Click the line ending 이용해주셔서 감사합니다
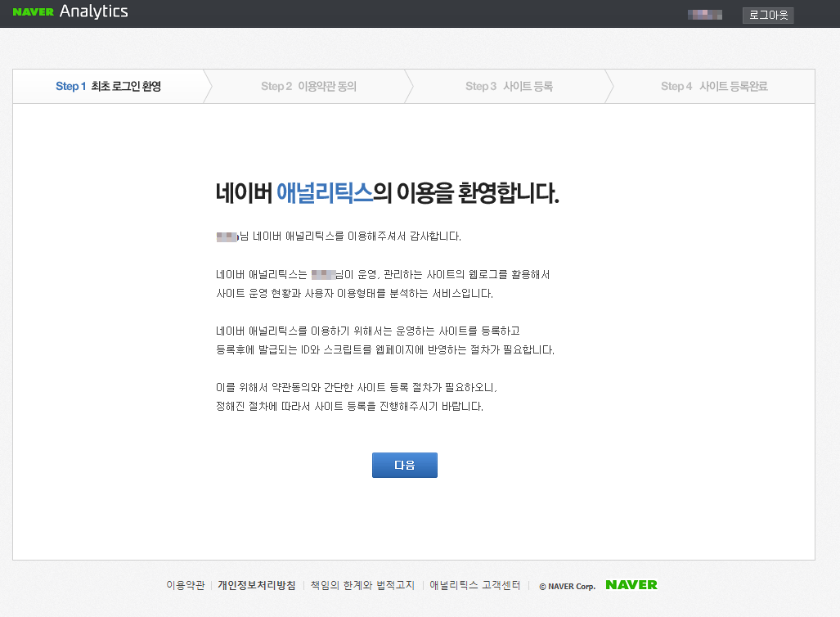The width and height of the screenshot is (840, 617). click(339, 236)
